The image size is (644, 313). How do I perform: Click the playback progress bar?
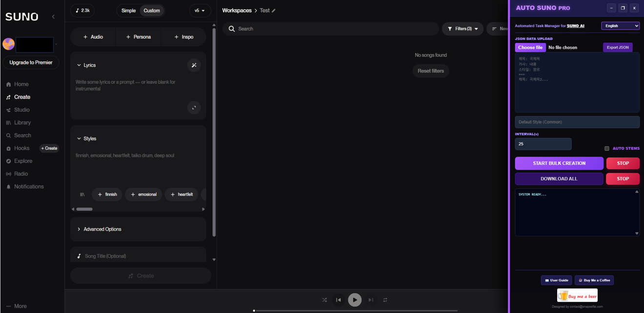pyautogui.click(x=356, y=311)
